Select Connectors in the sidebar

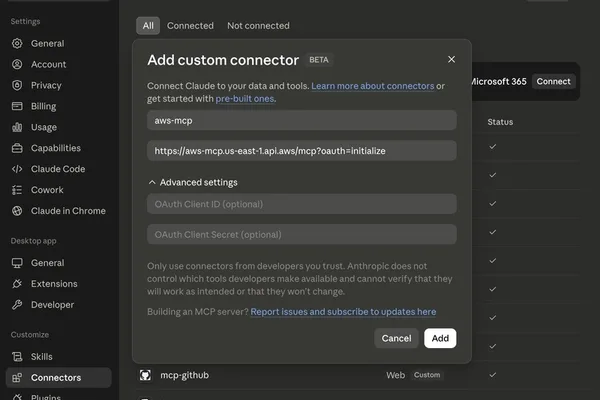(x=59, y=378)
